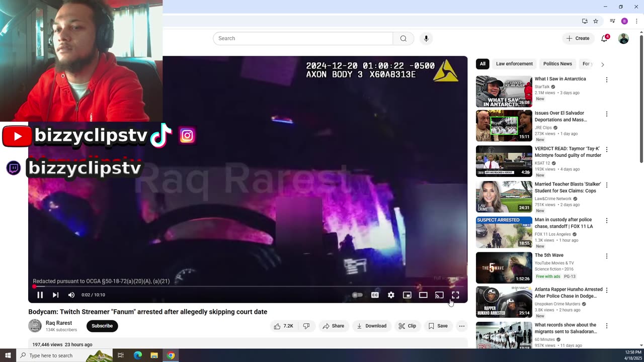Image resolution: width=644 pixels, height=362 pixels.
Task: Click the magnifier search button
Action: point(404,38)
